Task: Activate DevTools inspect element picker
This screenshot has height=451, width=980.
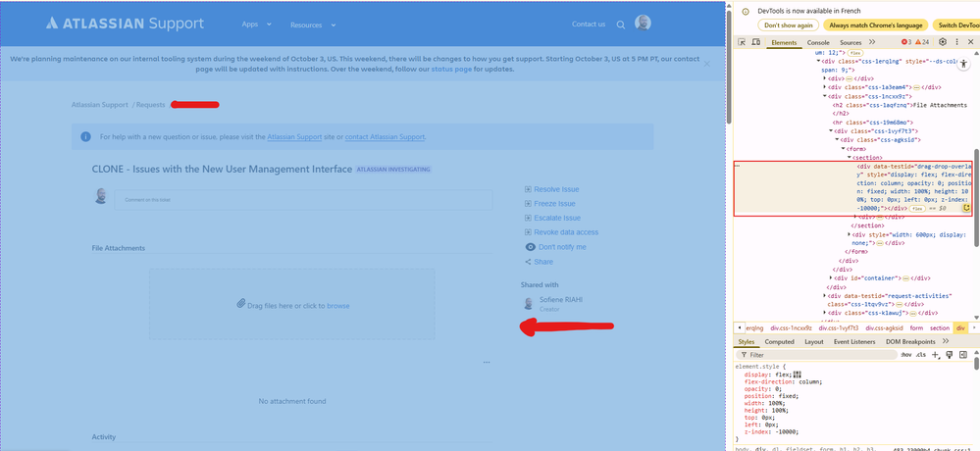Action: [742, 42]
